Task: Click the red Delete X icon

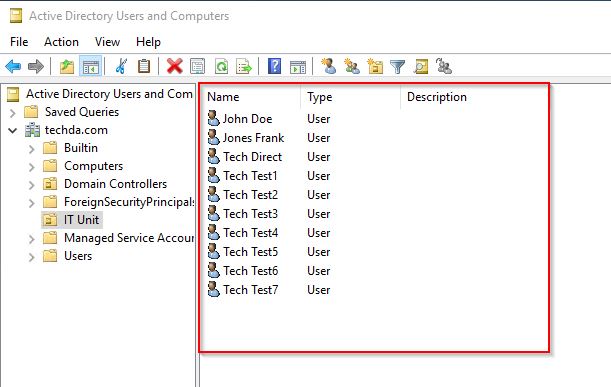Action: (175, 67)
